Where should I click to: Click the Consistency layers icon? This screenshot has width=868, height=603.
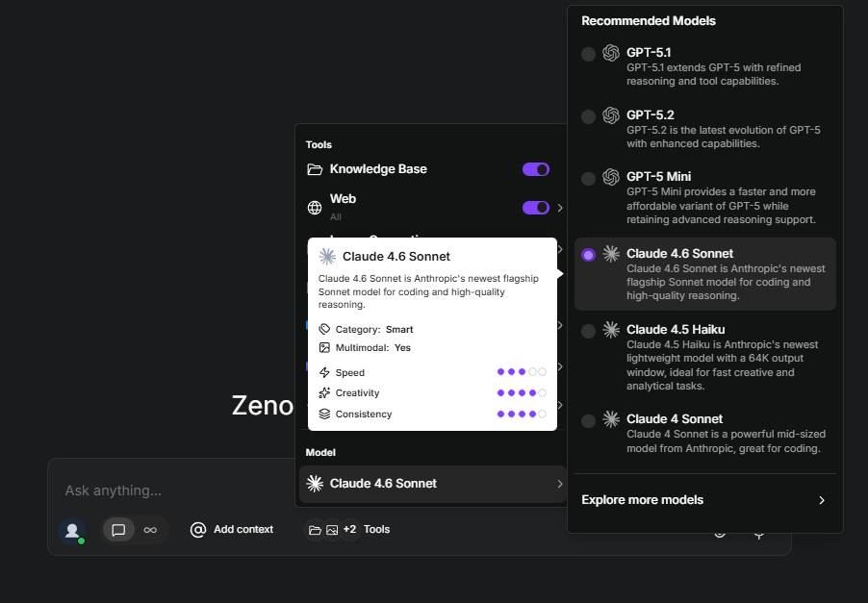point(324,414)
